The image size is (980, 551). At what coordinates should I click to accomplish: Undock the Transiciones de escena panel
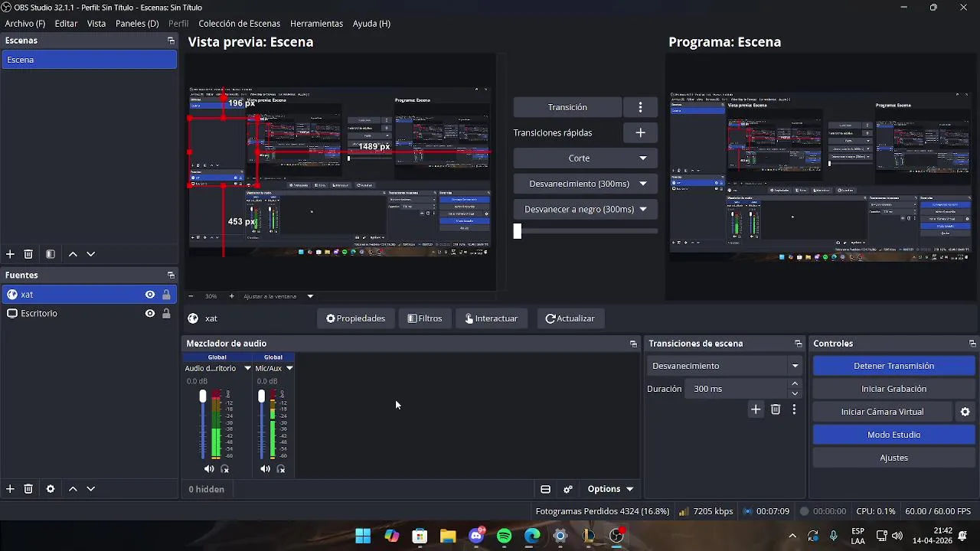click(799, 344)
